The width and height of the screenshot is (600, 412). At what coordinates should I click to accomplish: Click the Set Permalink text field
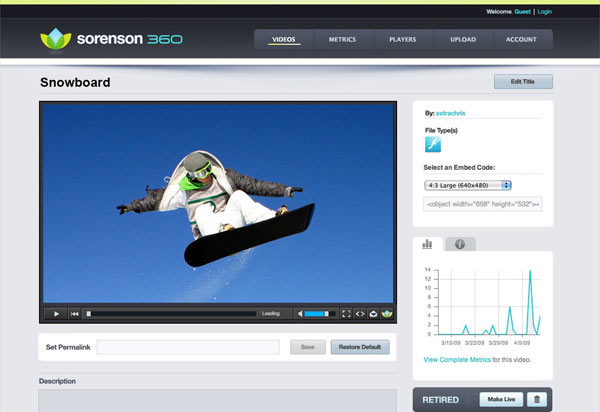click(187, 347)
